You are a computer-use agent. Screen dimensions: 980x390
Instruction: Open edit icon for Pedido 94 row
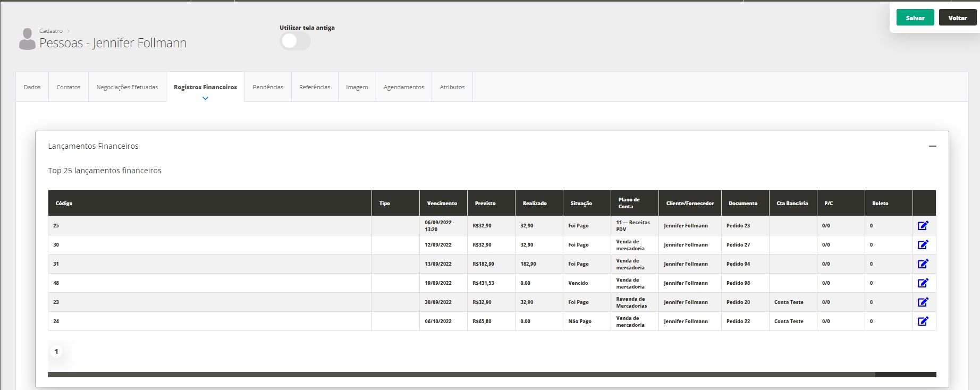[923, 264]
